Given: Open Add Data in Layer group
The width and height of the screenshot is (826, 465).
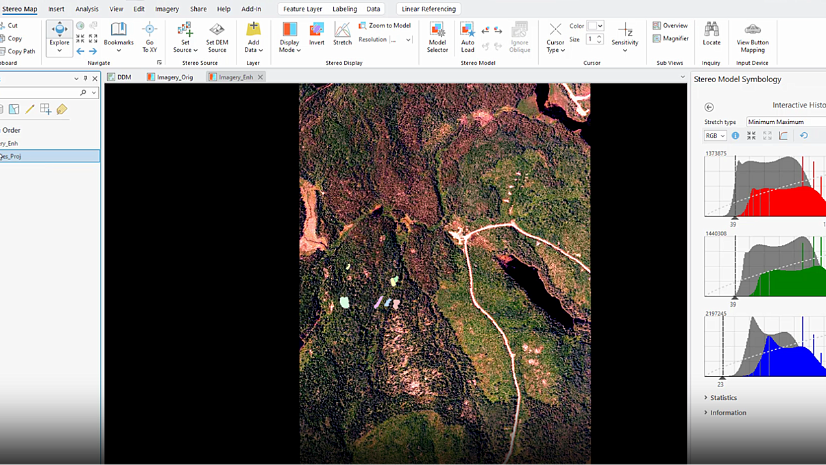Looking at the screenshot, I should click(253, 37).
